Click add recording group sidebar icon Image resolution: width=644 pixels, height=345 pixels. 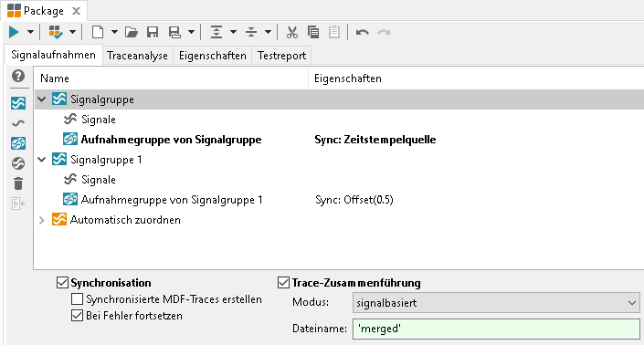(18, 143)
